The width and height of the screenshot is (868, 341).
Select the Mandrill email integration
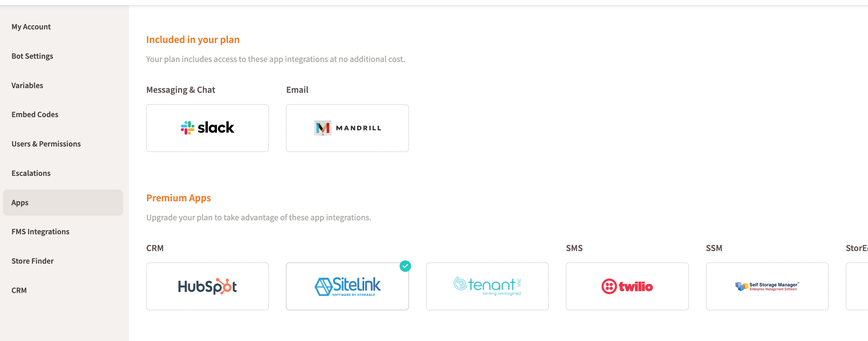click(x=347, y=128)
